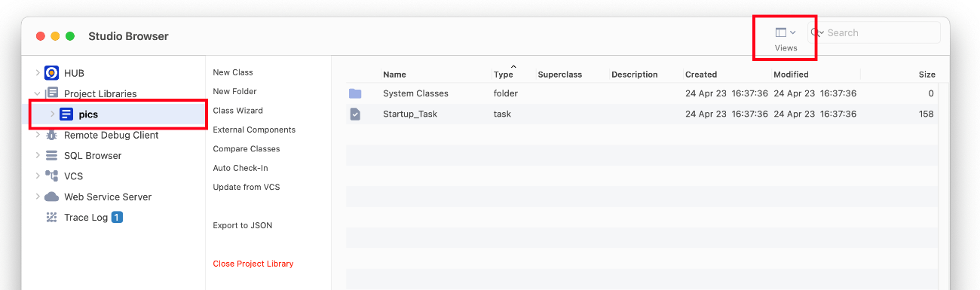Click in the Search field
The width and height of the screenshot is (980, 290).
point(874,32)
